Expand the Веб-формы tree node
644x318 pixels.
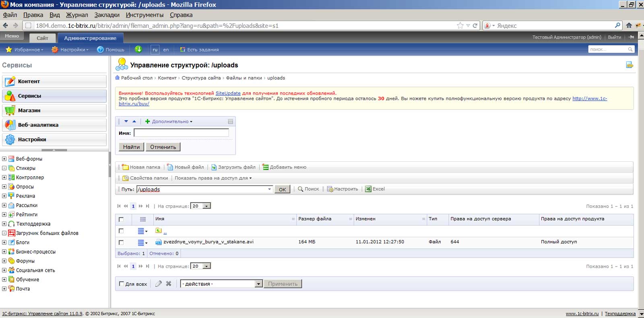(4, 159)
